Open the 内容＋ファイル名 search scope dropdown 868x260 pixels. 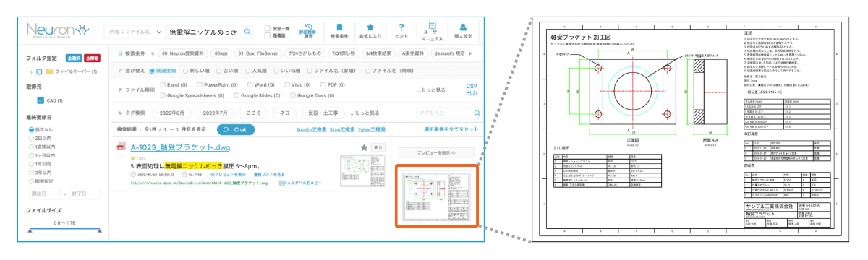click(x=135, y=32)
